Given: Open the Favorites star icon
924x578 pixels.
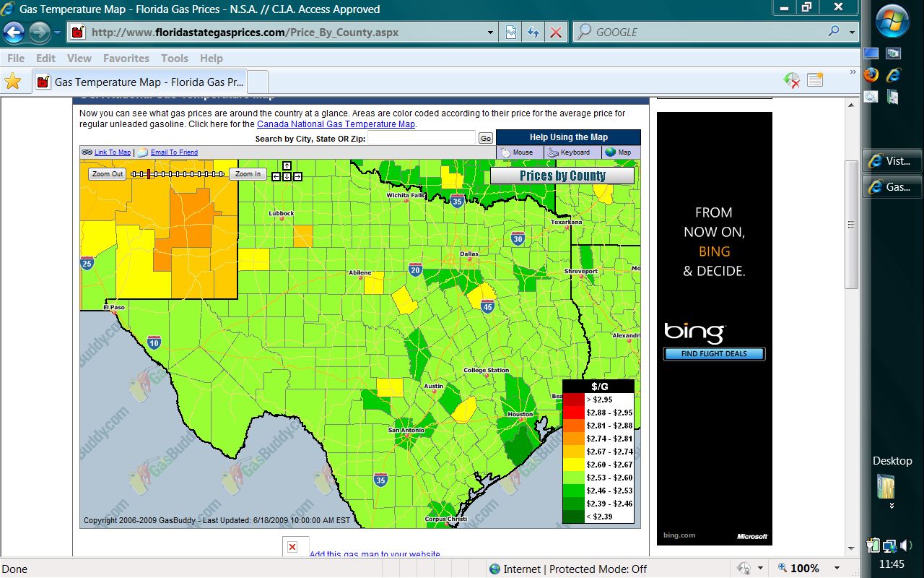Looking at the screenshot, I should (13, 82).
